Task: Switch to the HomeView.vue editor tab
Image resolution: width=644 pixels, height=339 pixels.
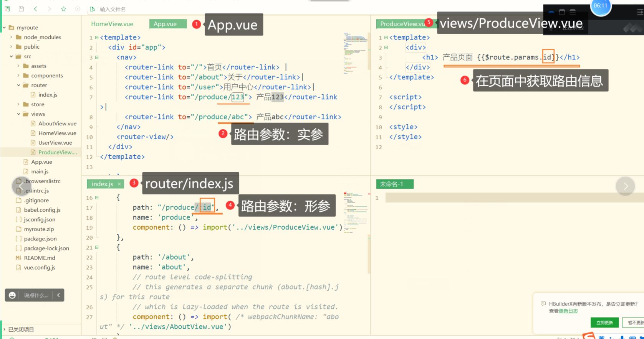Action: 112,24
